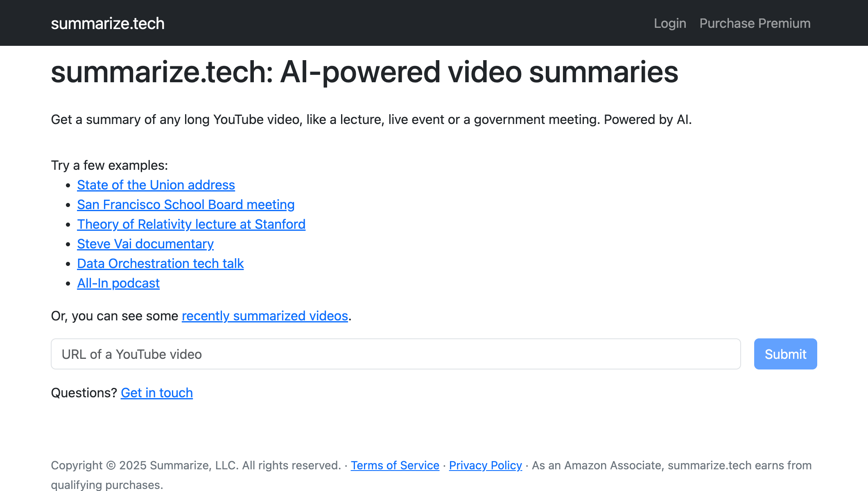Viewport: 868px width, 491px height.
Task: Click Submit next to the URL box
Action: [x=784, y=354]
